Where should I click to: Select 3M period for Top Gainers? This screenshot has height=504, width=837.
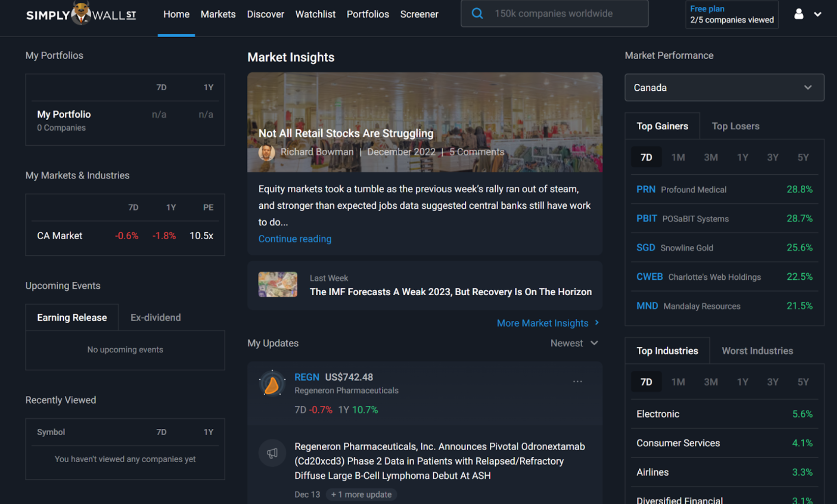click(711, 157)
